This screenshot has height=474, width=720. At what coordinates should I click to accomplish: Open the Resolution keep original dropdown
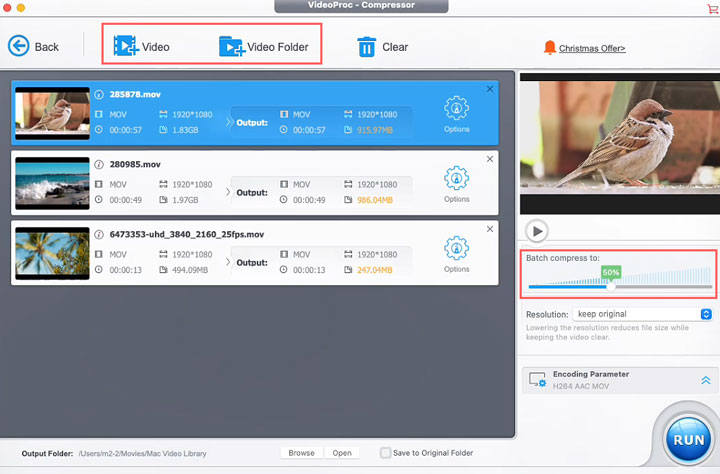[642, 314]
